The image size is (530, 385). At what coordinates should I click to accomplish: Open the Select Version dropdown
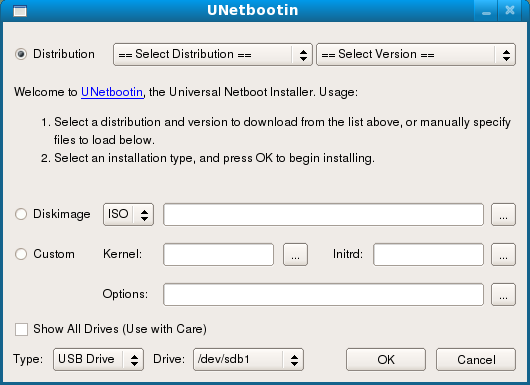[x=416, y=54]
